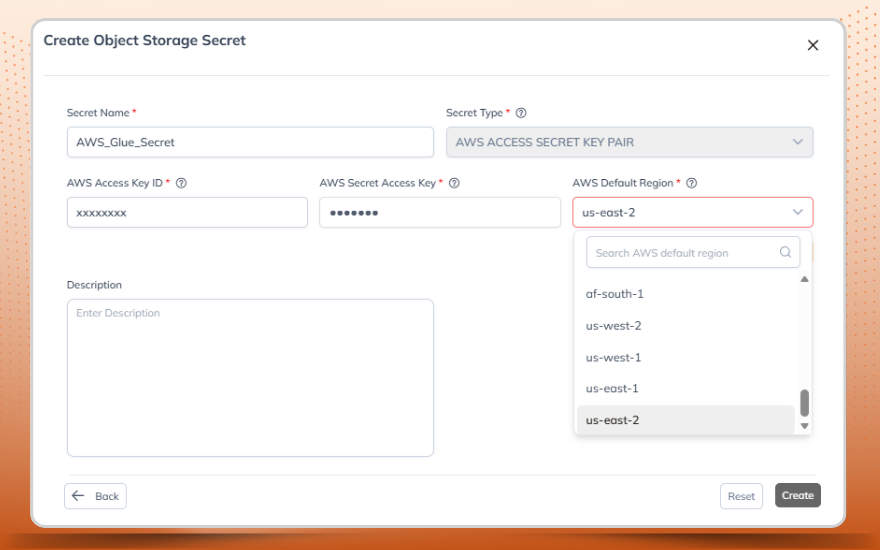Click the Create button
This screenshot has height=550, width=880.
click(798, 496)
